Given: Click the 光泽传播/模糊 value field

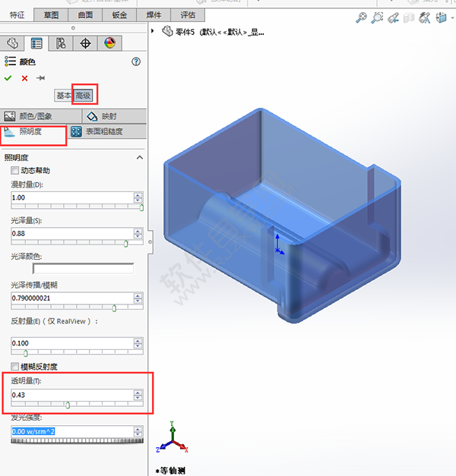Looking at the screenshot, I should [71, 298].
